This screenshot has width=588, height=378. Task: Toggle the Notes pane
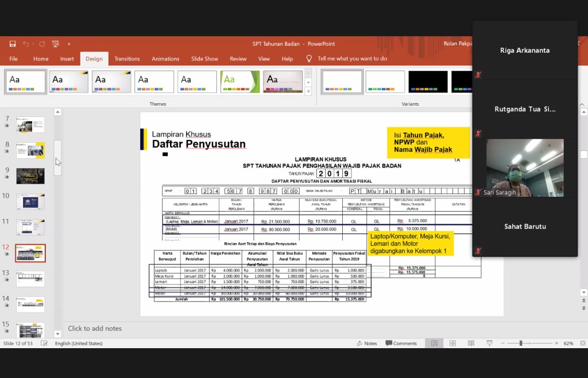[x=367, y=343]
